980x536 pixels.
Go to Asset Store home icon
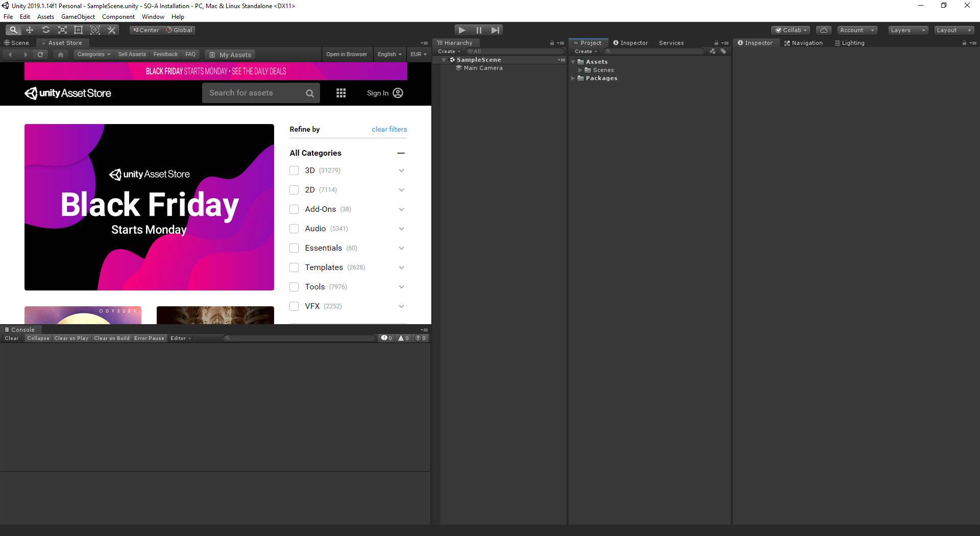(x=61, y=54)
